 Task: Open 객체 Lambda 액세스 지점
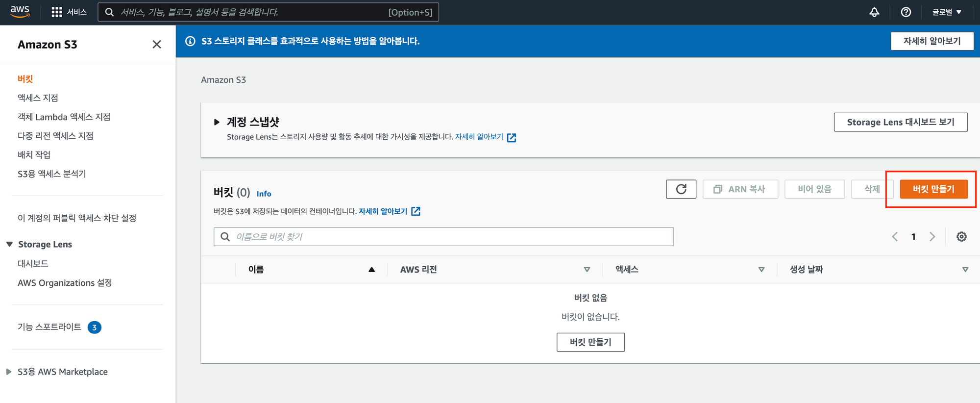coord(64,117)
